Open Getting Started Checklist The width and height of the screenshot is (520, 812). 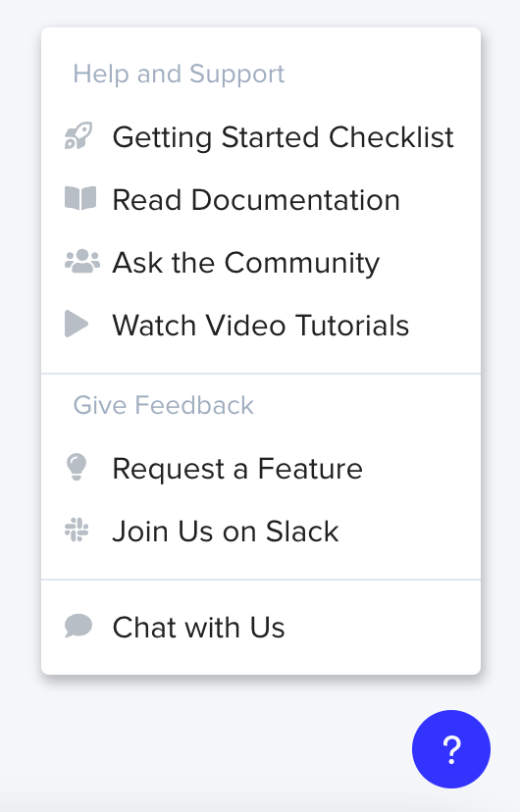point(261,136)
